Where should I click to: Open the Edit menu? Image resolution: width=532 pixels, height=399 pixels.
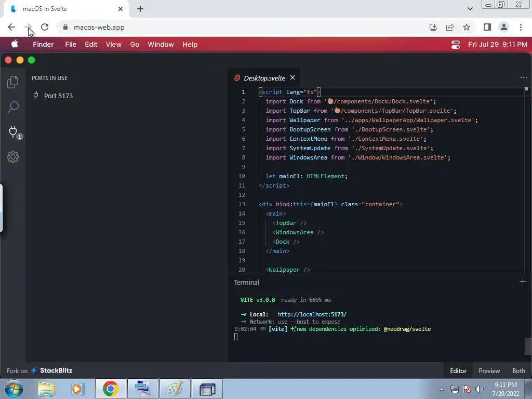point(91,45)
